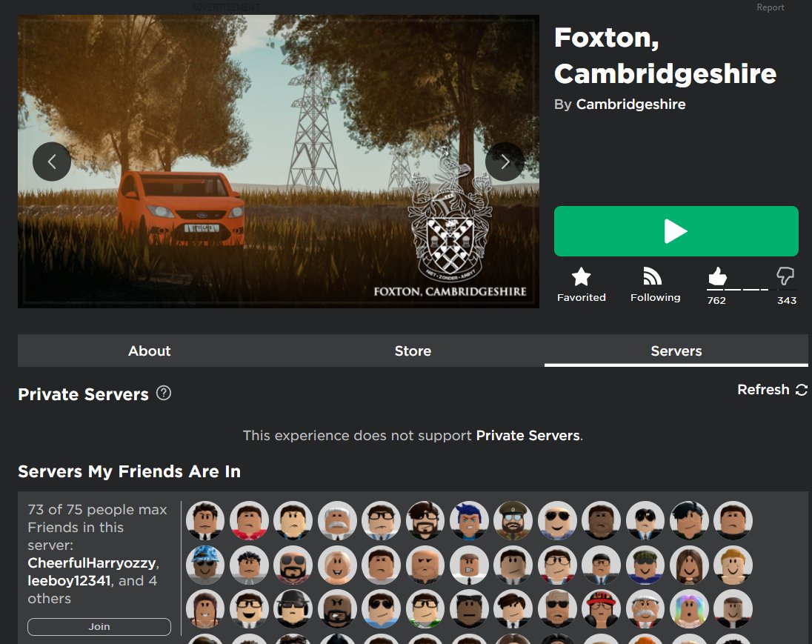
Task: Select dark-skinned avatar in first row
Action: tap(602, 520)
